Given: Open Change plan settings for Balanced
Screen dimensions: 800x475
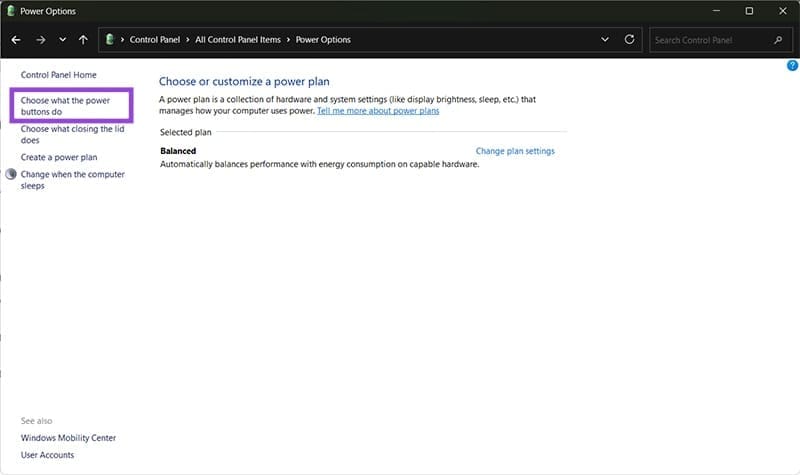Looking at the screenshot, I should (515, 151).
